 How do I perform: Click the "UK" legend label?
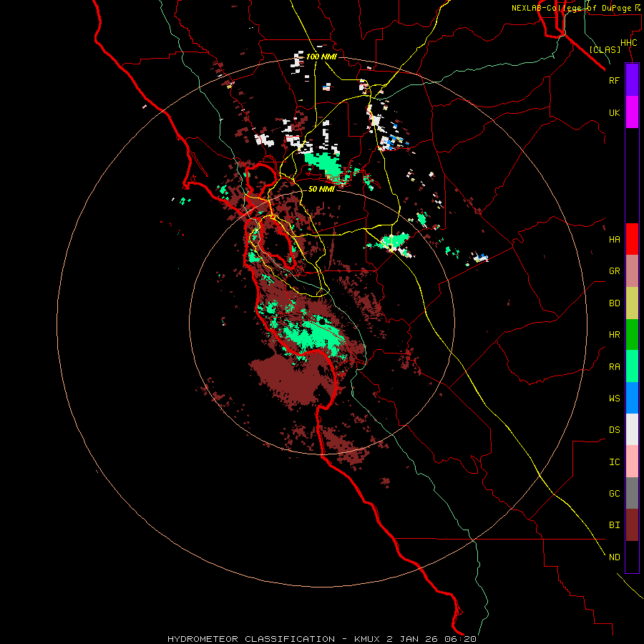click(x=614, y=113)
